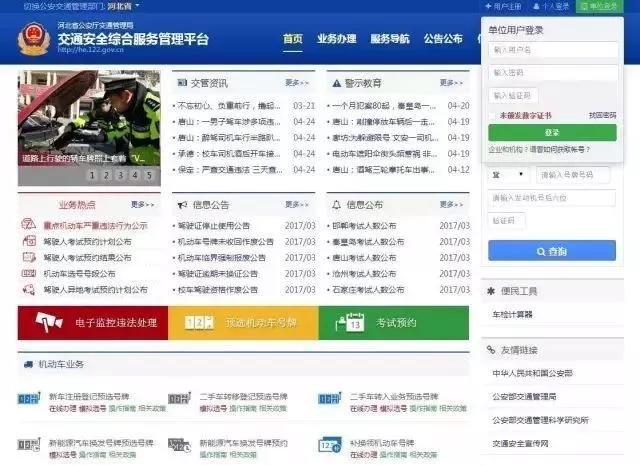Viewport: 640px width, 465px height.
Task: Focus the 输入密码 field
Action: click(x=553, y=73)
